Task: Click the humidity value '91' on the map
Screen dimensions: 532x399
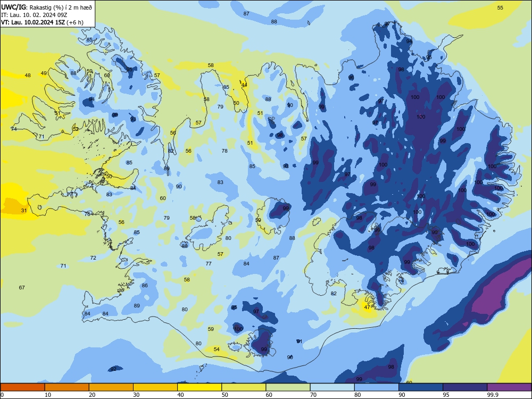Action: click(299, 342)
